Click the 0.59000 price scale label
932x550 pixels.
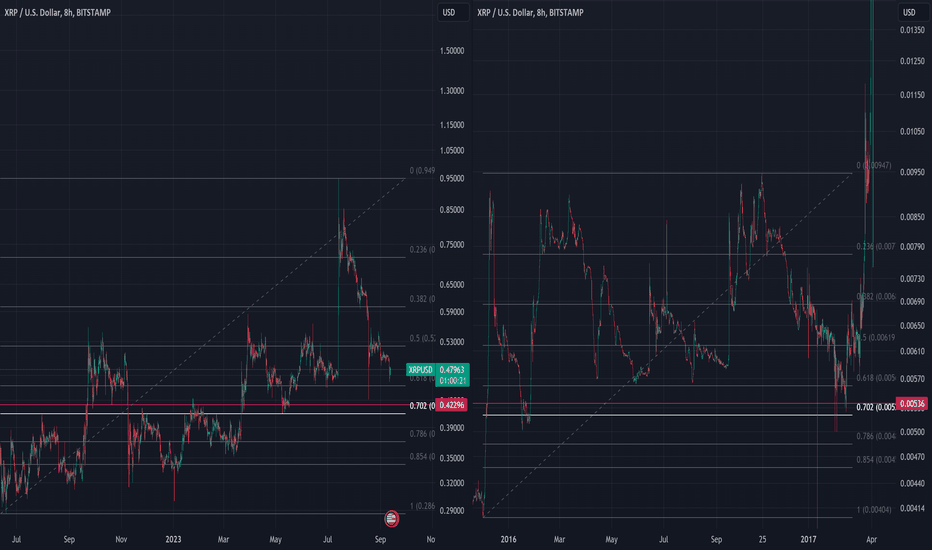[452, 312]
